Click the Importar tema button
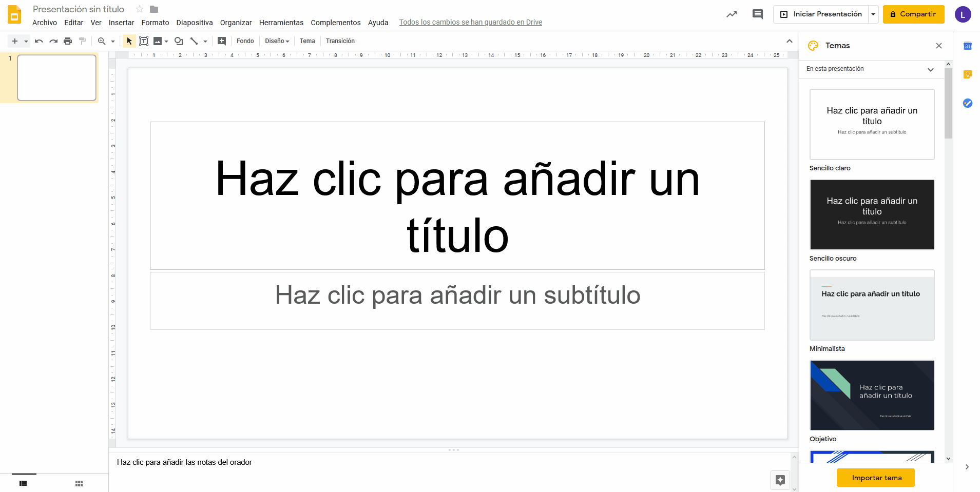 coord(876,478)
